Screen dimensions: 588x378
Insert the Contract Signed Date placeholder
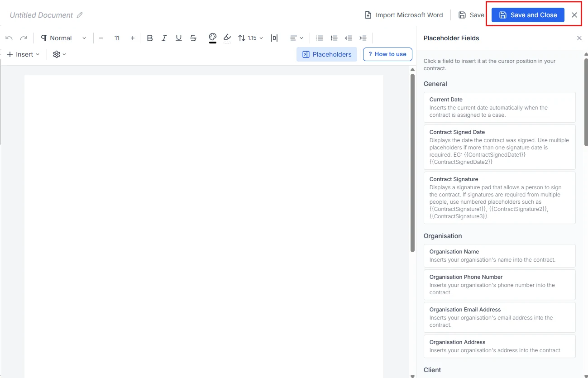pos(500,147)
